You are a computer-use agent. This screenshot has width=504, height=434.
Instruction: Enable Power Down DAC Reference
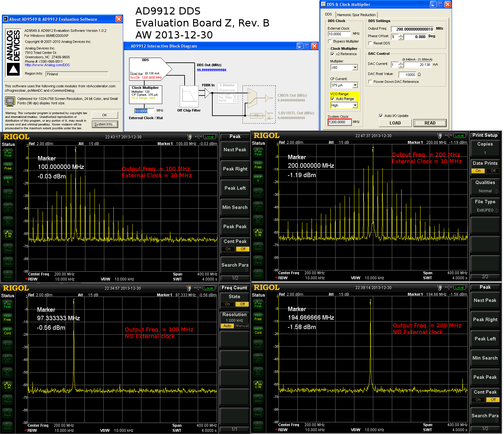370,82
